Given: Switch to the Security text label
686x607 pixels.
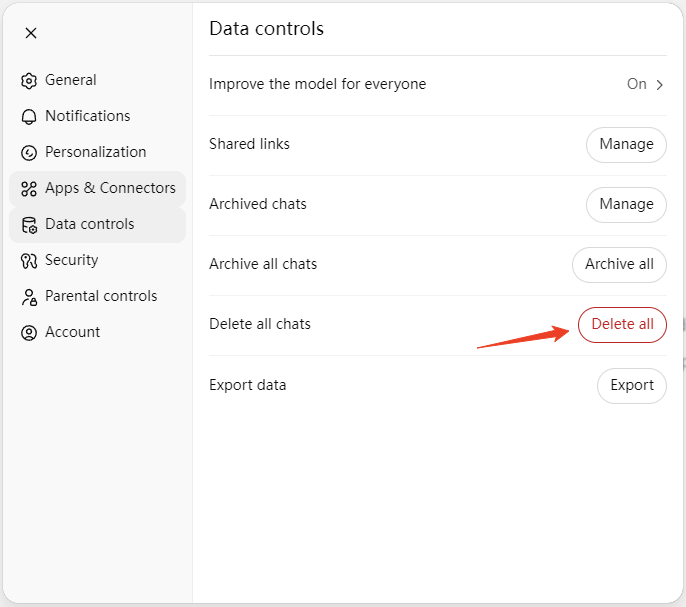Looking at the screenshot, I should click(x=71, y=260).
